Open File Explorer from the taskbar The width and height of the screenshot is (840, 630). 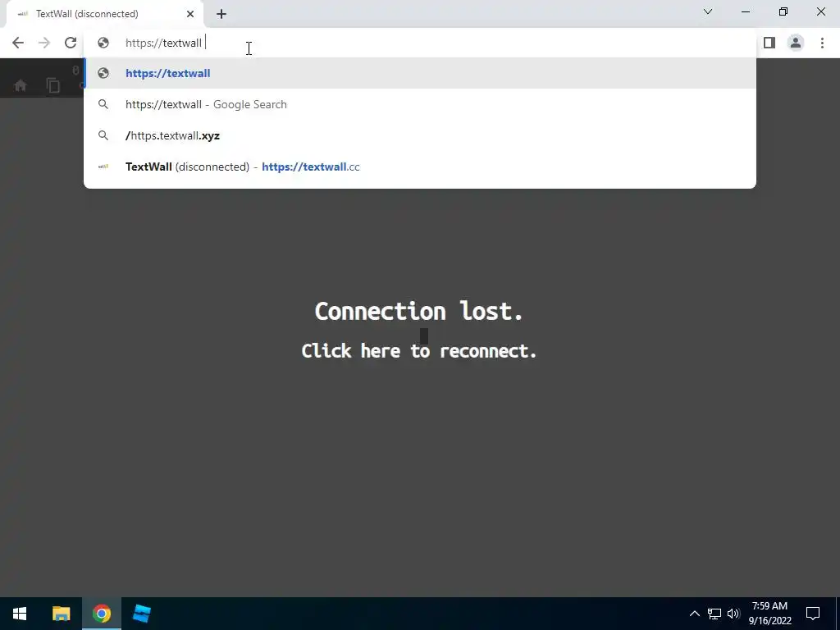pos(61,614)
